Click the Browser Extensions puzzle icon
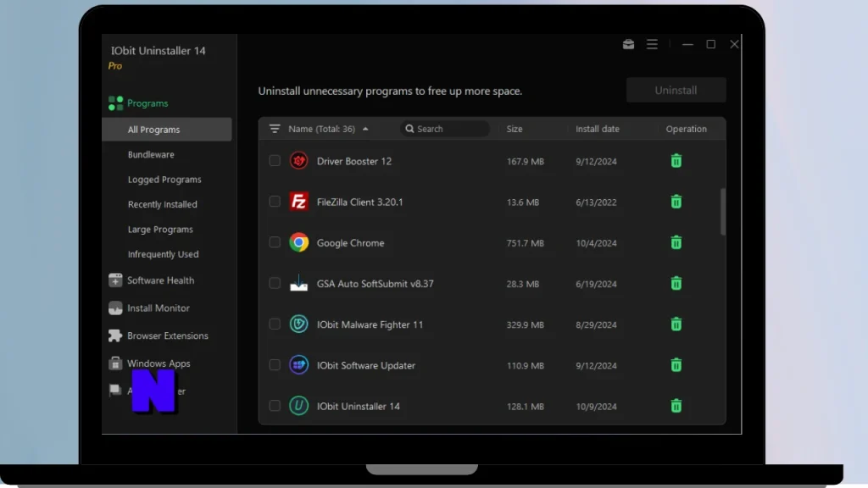The image size is (868, 488). (115, 335)
